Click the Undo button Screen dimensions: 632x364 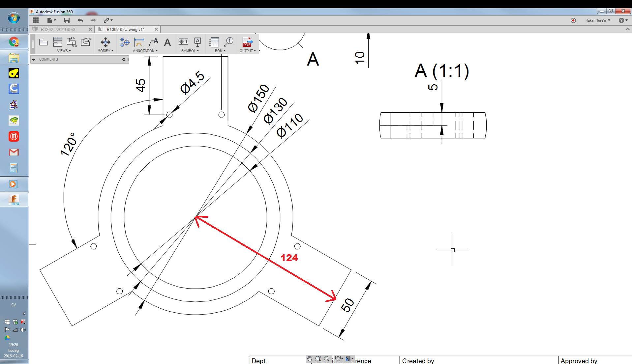tap(80, 20)
